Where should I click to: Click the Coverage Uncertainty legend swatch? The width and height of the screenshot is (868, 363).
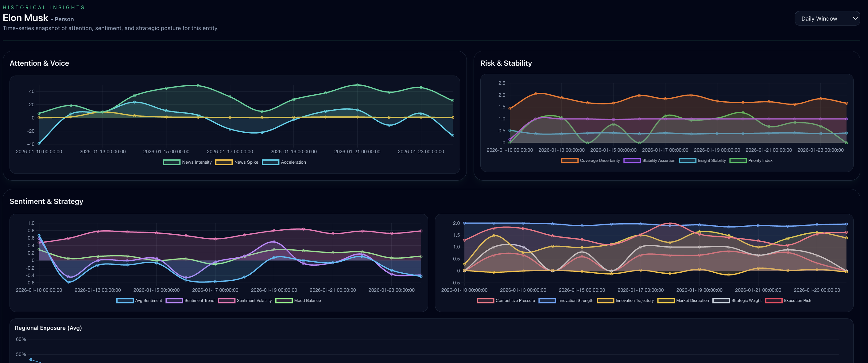569,160
